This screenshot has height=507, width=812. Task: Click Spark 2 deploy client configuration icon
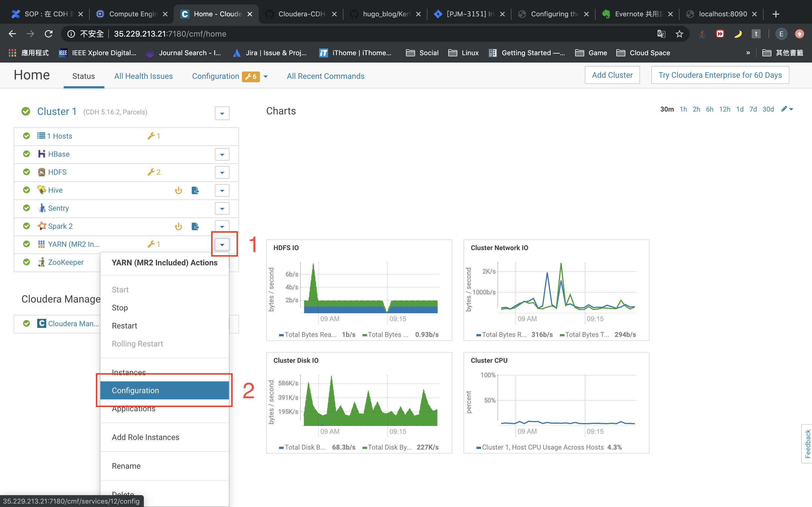pos(195,226)
